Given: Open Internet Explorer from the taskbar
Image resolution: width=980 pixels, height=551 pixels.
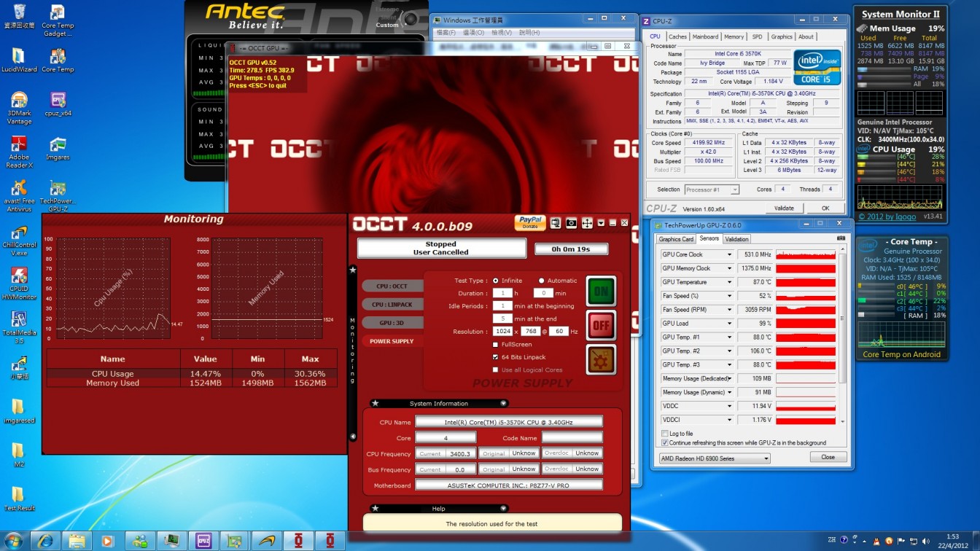Looking at the screenshot, I should coord(44,541).
